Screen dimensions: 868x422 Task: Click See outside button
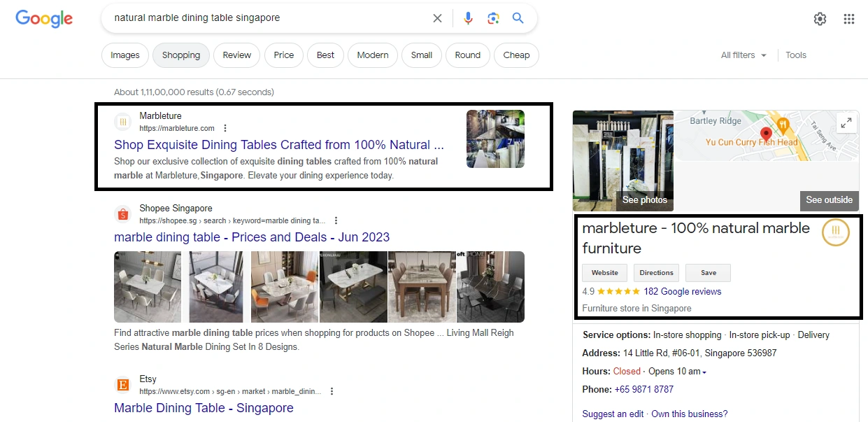tap(829, 200)
